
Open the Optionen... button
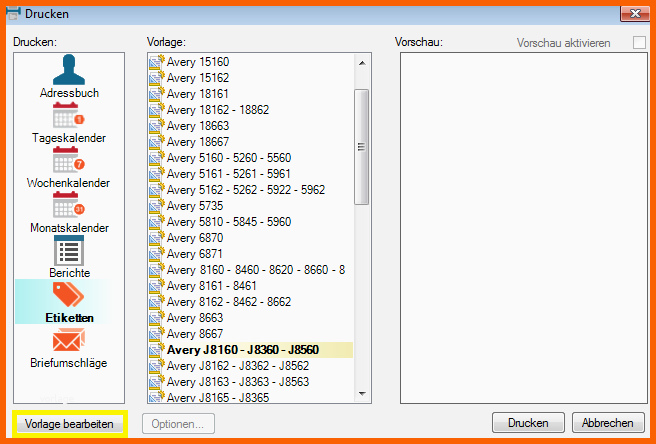178,424
